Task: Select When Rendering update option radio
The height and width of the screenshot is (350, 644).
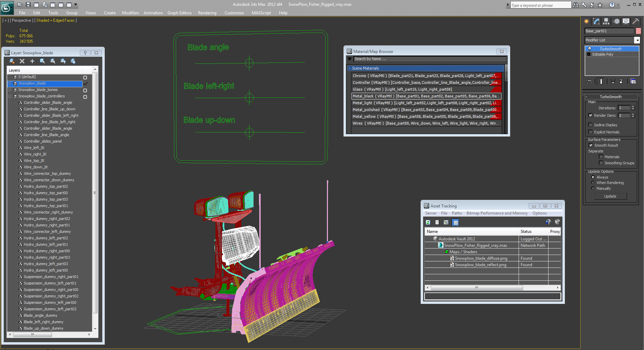Action: click(x=593, y=183)
